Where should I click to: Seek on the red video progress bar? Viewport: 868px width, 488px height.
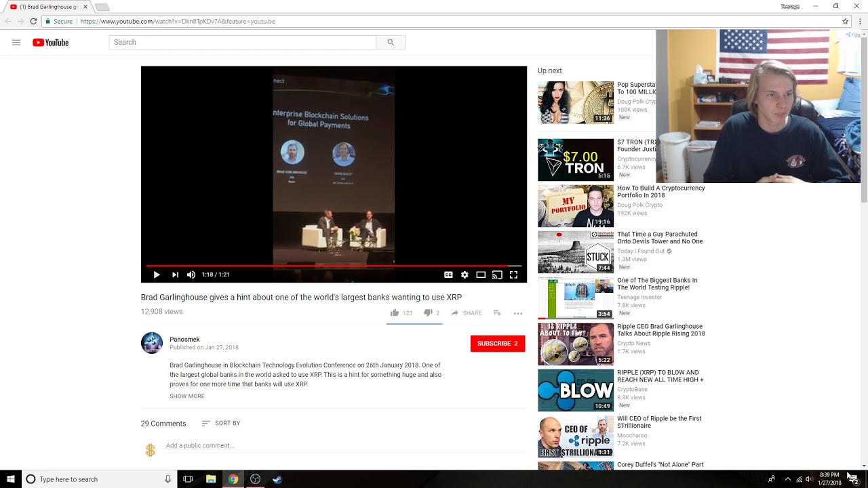click(x=334, y=266)
